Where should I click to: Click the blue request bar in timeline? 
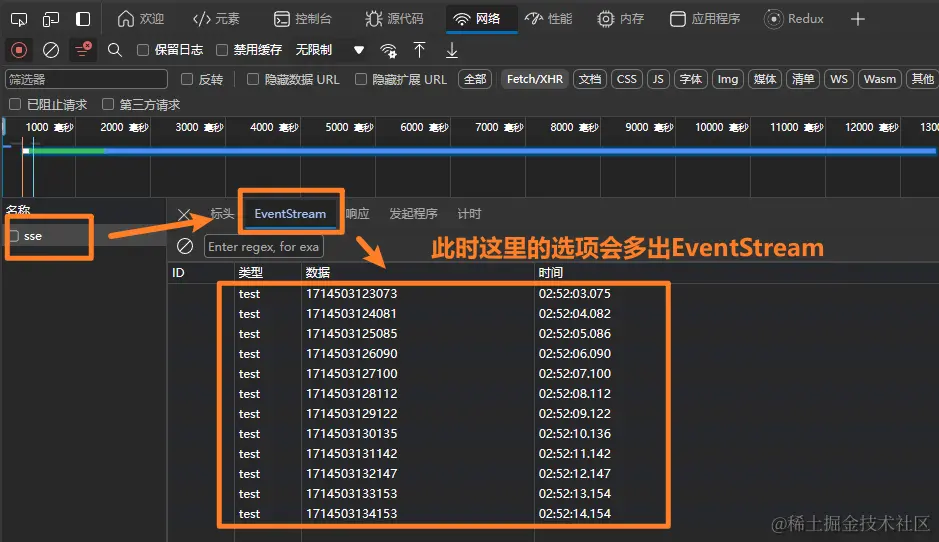click(520, 151)
